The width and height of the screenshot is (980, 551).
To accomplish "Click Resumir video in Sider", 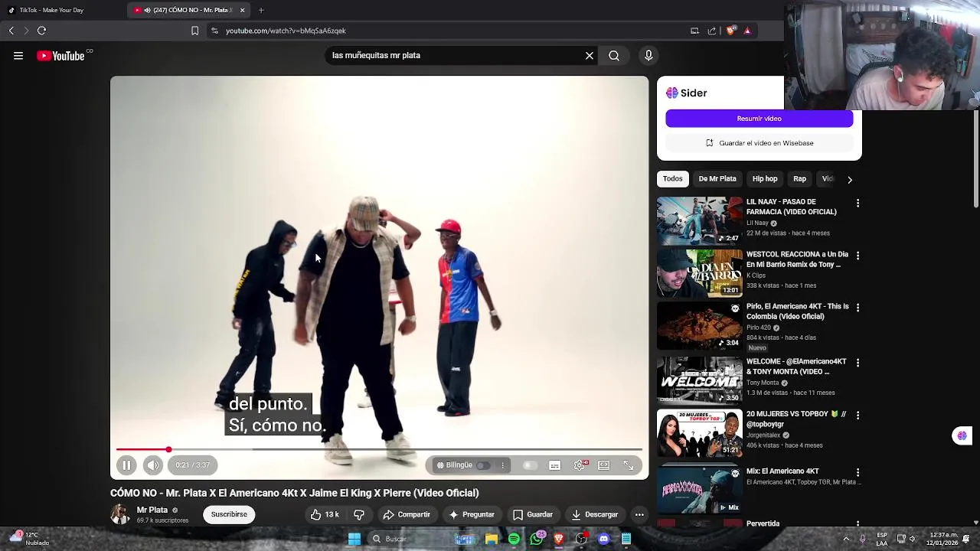I will click(x=759, y=119).
